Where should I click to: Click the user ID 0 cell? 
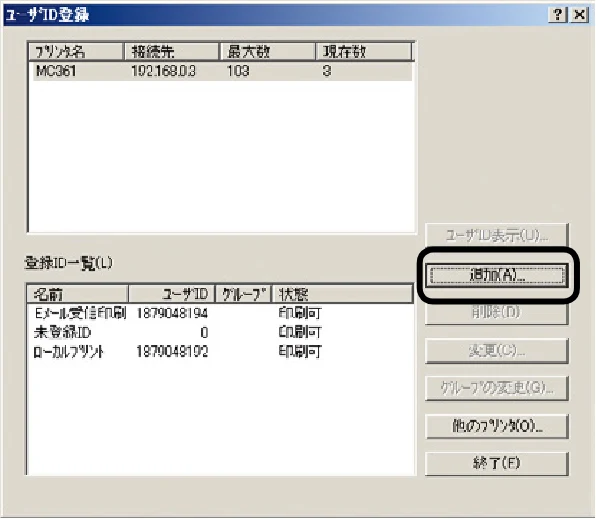tap(204, 333)
